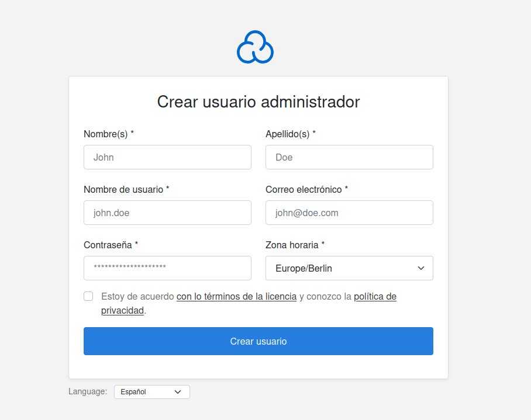Viewport: 531px width, 420px height.
Task: Focus the Contraseña password input
Action: [167, 268]
